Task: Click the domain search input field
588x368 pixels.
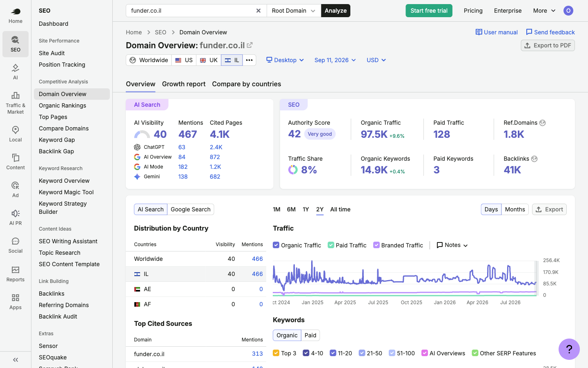Action: pyautogui.click(x=190, y=11)
